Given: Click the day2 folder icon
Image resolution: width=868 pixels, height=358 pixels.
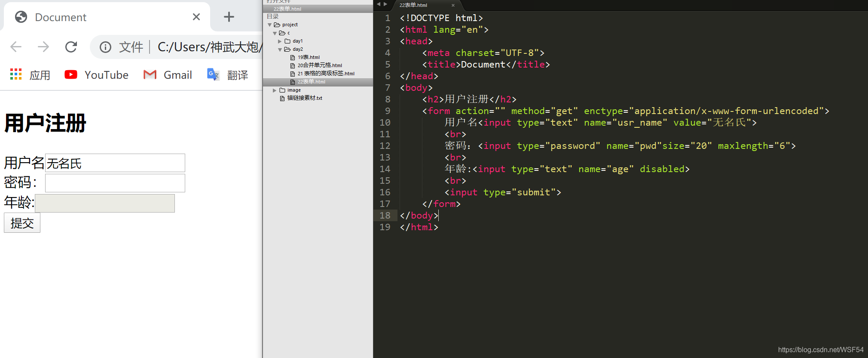Looking at the screenshot, I should coord(287,49).
